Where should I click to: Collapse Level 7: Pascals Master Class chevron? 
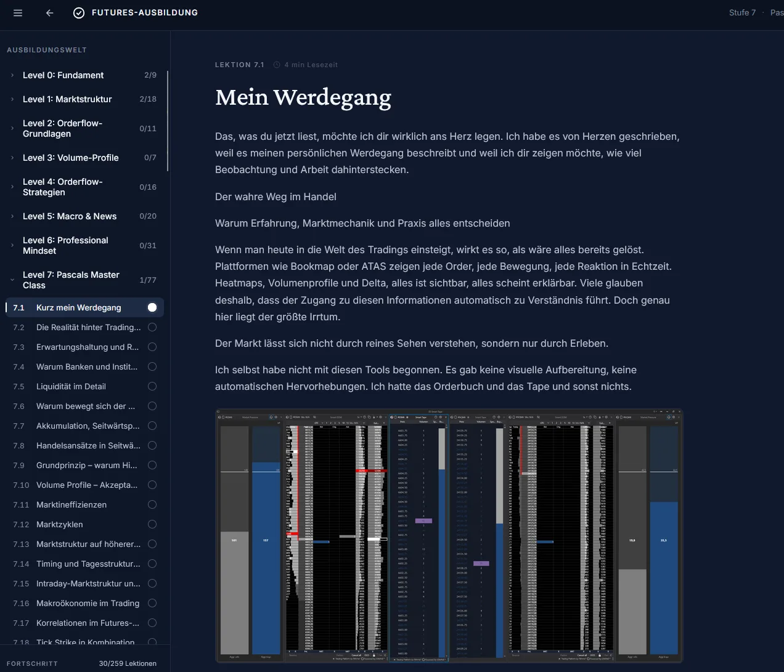(12, 280)
